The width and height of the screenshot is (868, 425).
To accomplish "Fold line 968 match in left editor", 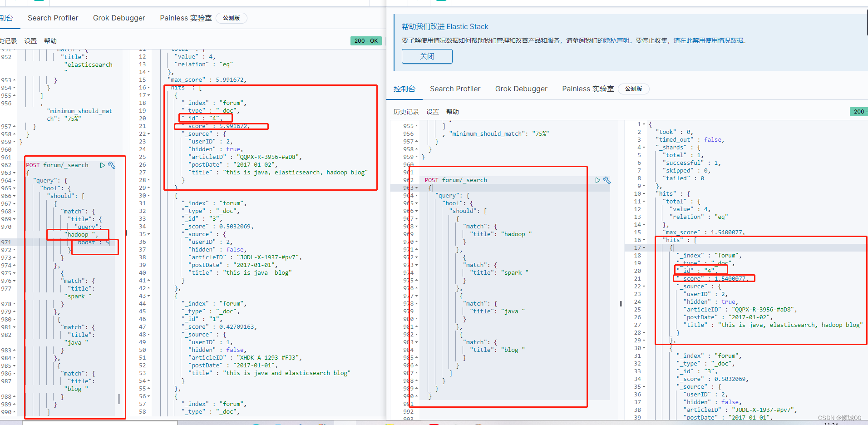I will (15, 212).
